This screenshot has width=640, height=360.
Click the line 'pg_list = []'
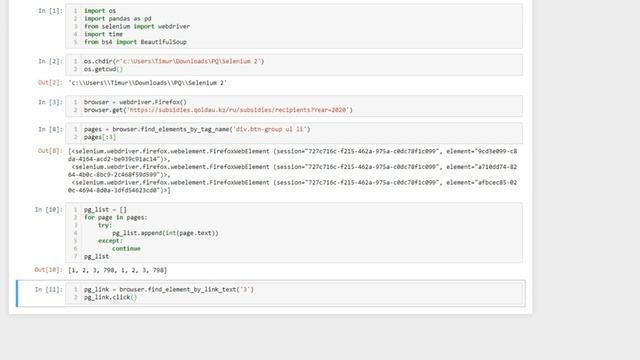(105, 210)
